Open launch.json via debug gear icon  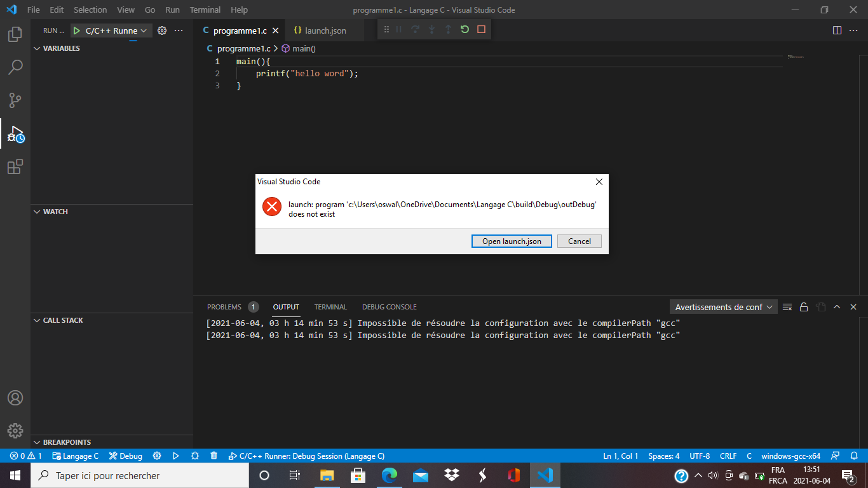pos(162,30)
